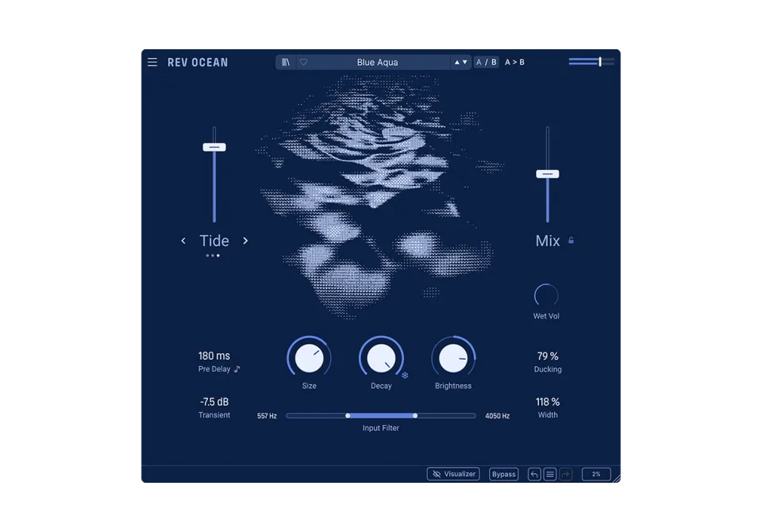Image resolution: width=762 pixels, height=532 pixels.
Task: Click the 4050 Hz high cutoff value
Action: pyautogui.click(x=497, y=416)
